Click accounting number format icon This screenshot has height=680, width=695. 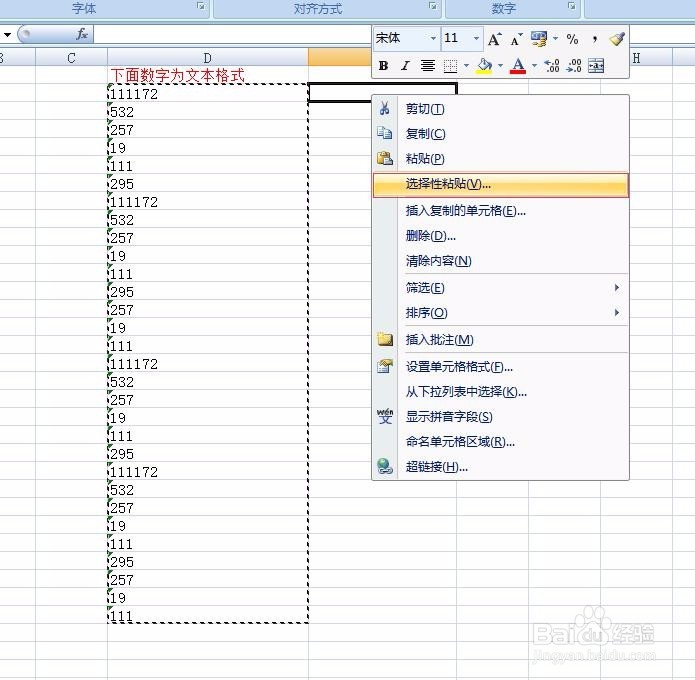pos(539,39)
